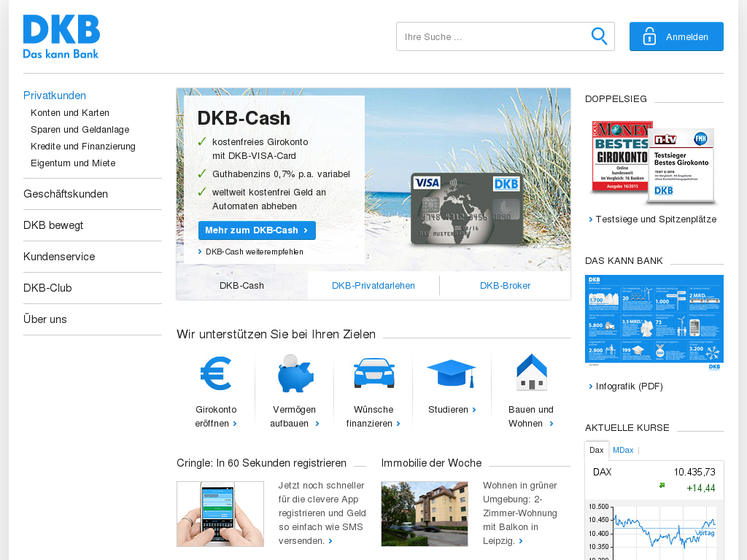Click the Immobilie der Woche house photo
Image resolution: width=747 pixels, height=560 pixels.
tap(425, 514)
